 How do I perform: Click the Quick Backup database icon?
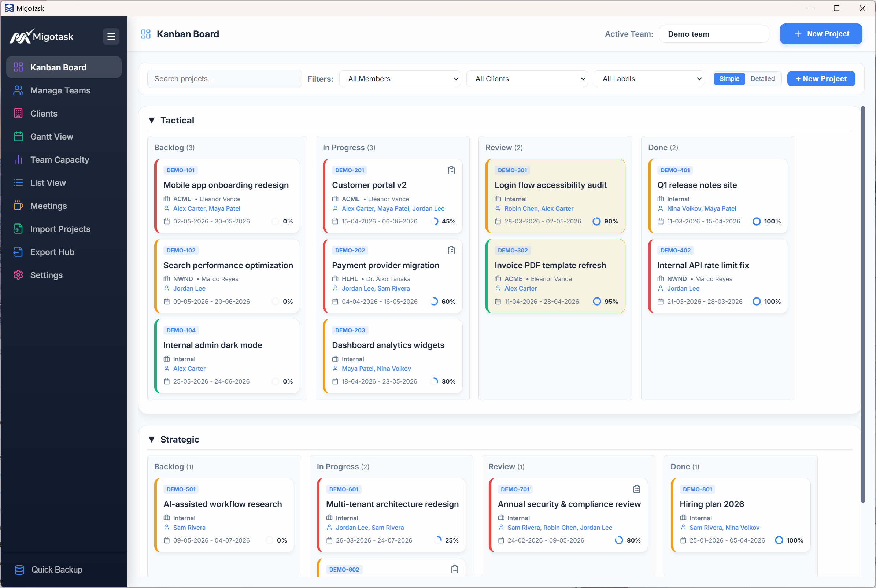coord(19,570)
